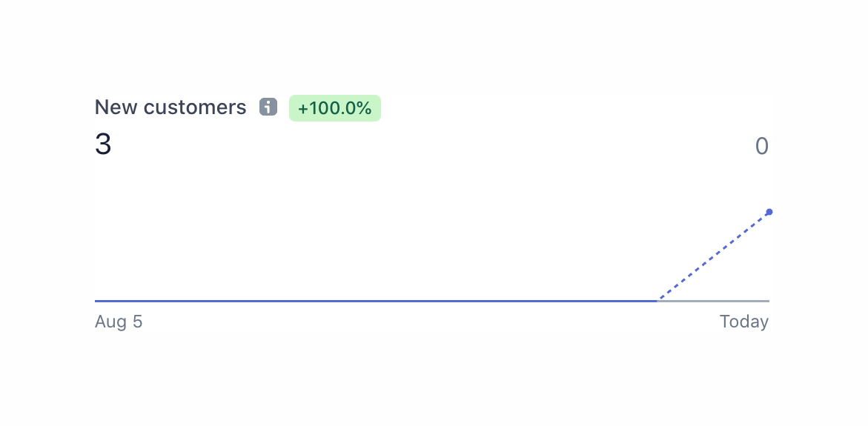868x426 pixels.
Task: Click the word customers in the title
Action: [195, 107]
